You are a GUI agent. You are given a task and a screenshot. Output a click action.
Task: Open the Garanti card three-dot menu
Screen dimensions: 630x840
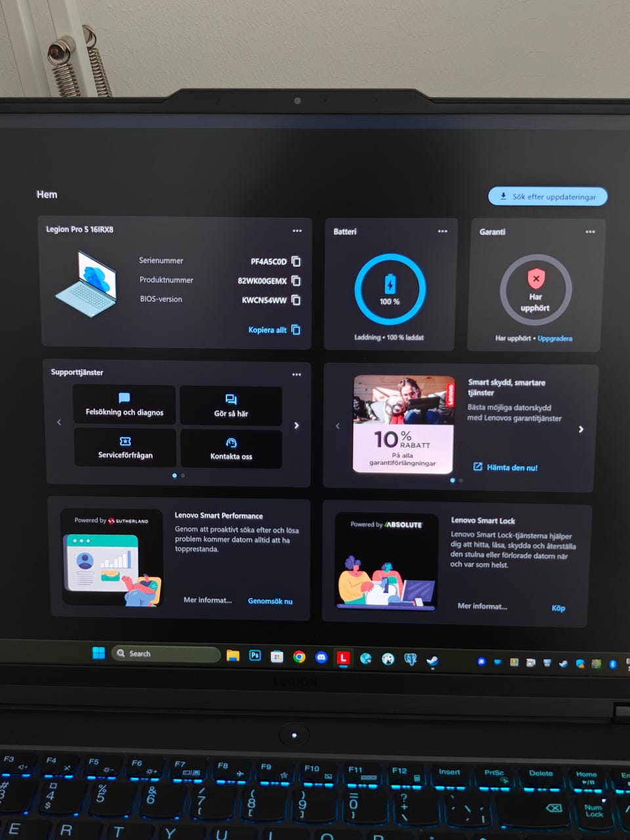pos(590,232)
